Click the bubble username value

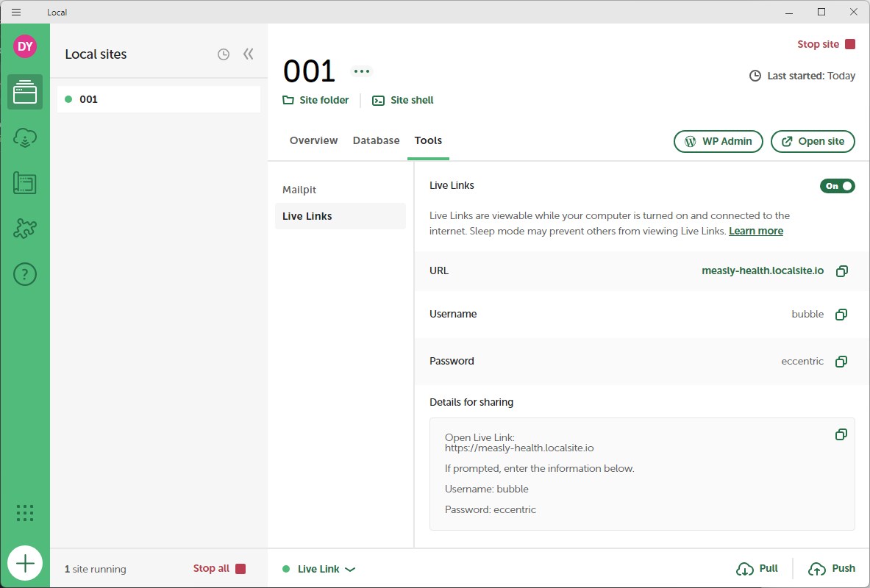pyautogui.click(x=807, y=315)
